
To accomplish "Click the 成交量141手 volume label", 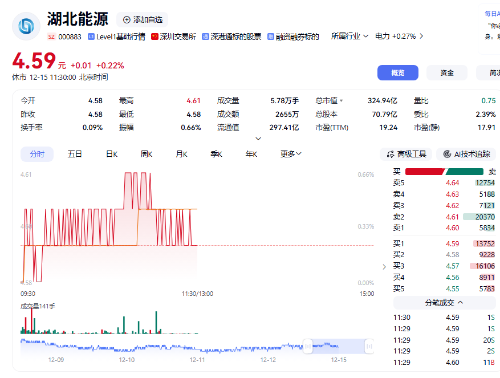I will pos(38,306).
